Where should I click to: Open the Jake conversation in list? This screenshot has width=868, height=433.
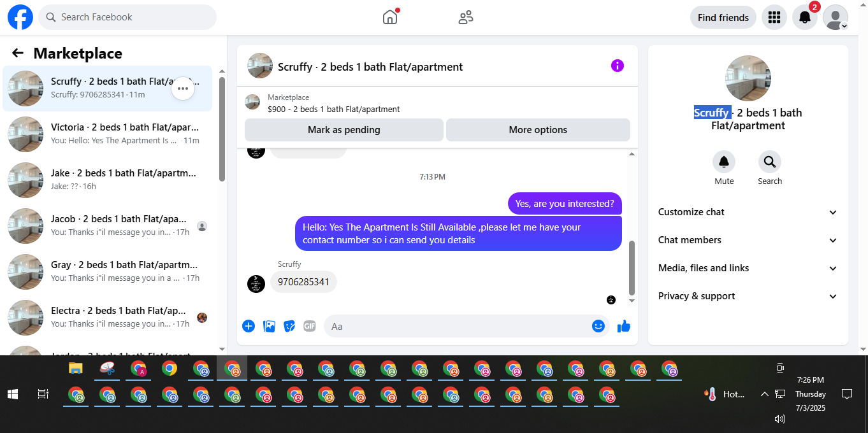point(108,180)
